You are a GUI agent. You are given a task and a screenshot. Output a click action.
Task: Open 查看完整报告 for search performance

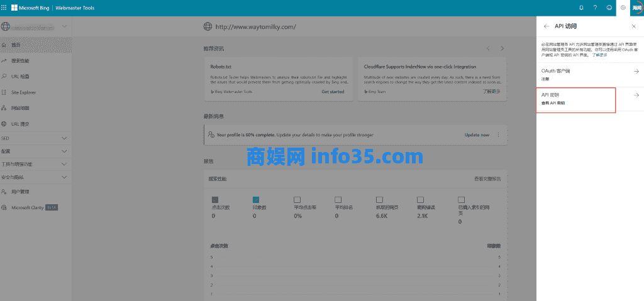click(x=487, y=179)
